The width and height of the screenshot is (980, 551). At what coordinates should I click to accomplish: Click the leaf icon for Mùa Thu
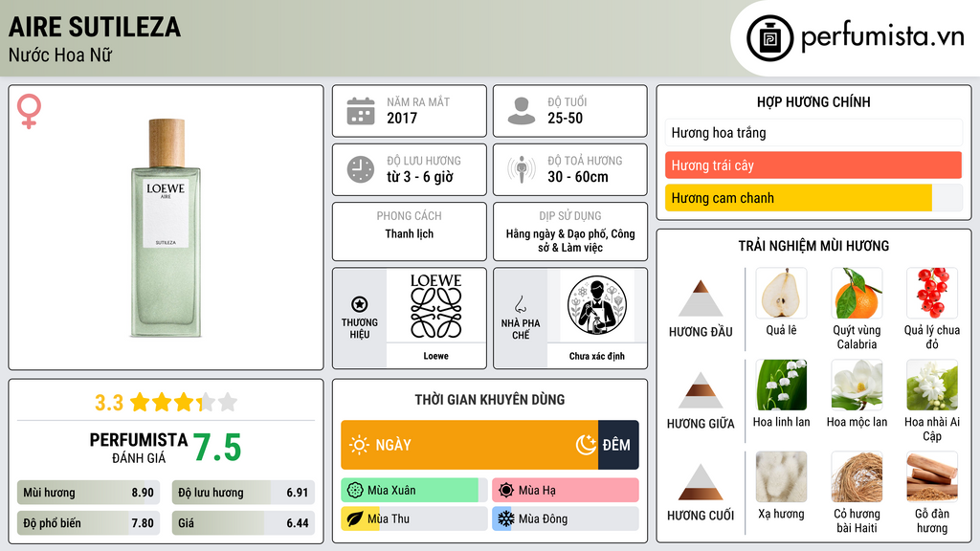pos(355,518)
